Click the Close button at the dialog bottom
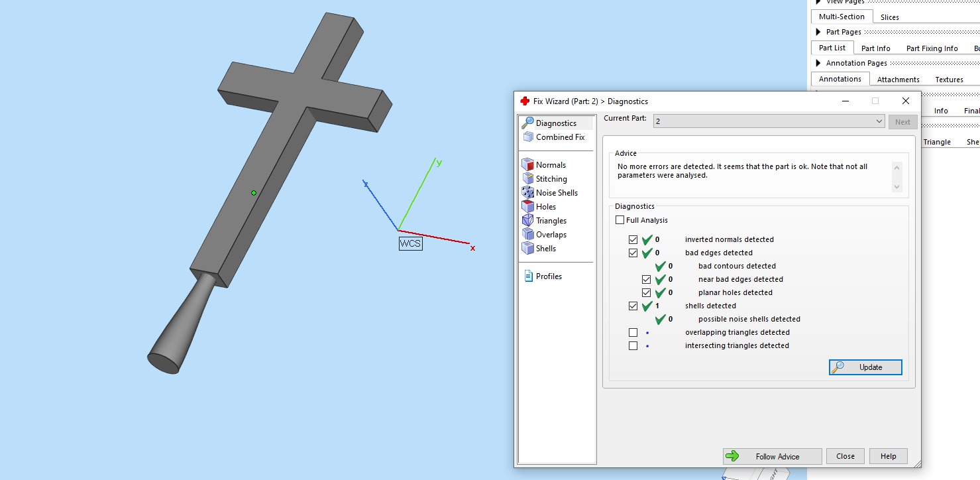Screen dimensions: 980x480 [x=845, y=456]
